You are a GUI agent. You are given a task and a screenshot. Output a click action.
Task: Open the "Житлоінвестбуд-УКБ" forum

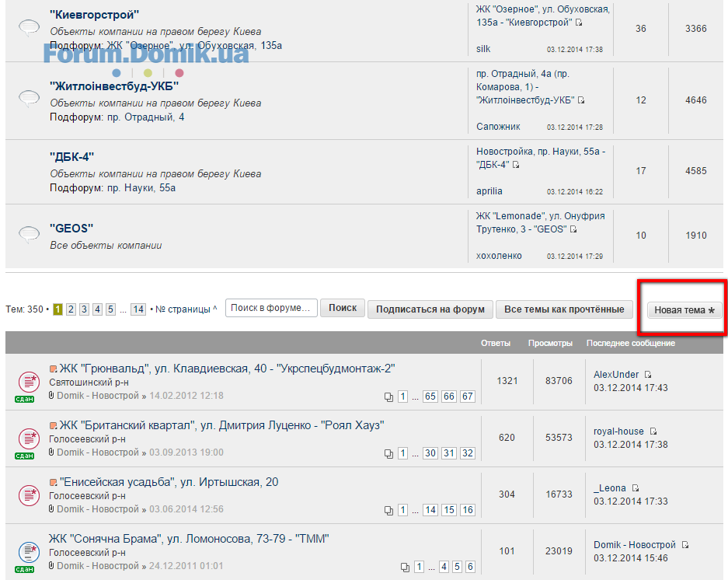click(114, 86)
